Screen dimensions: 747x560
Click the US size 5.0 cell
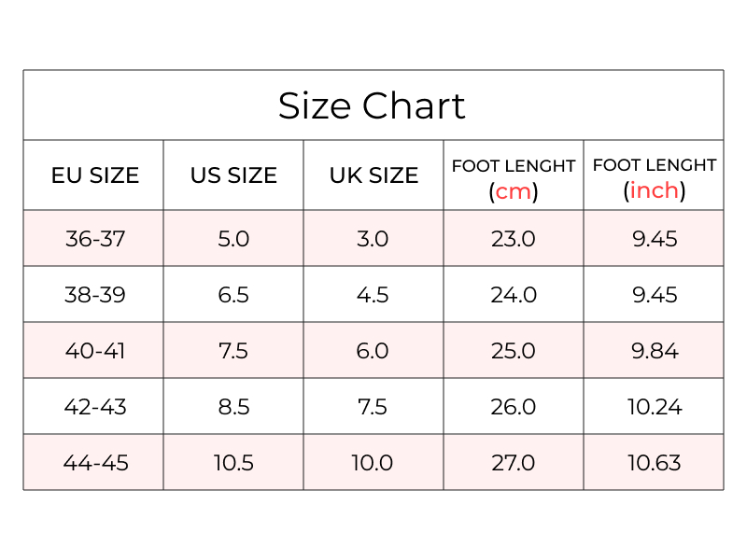[x=233, y=239]
